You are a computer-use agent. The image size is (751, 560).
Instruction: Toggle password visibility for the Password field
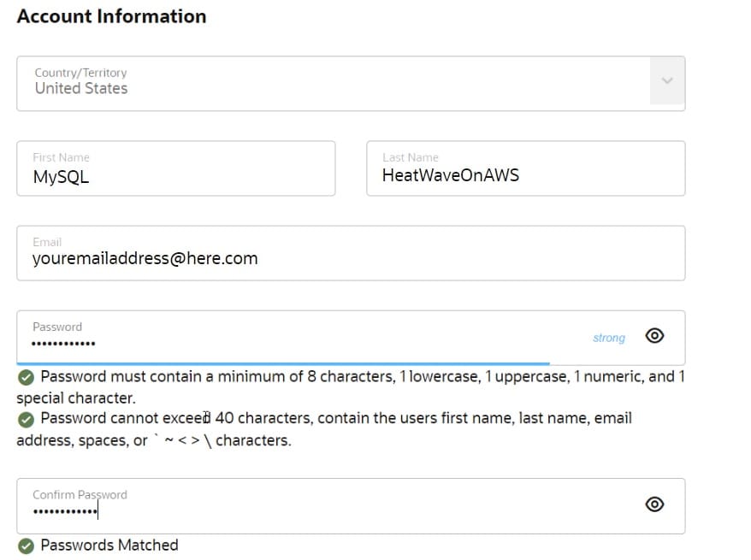pos(654,336)
